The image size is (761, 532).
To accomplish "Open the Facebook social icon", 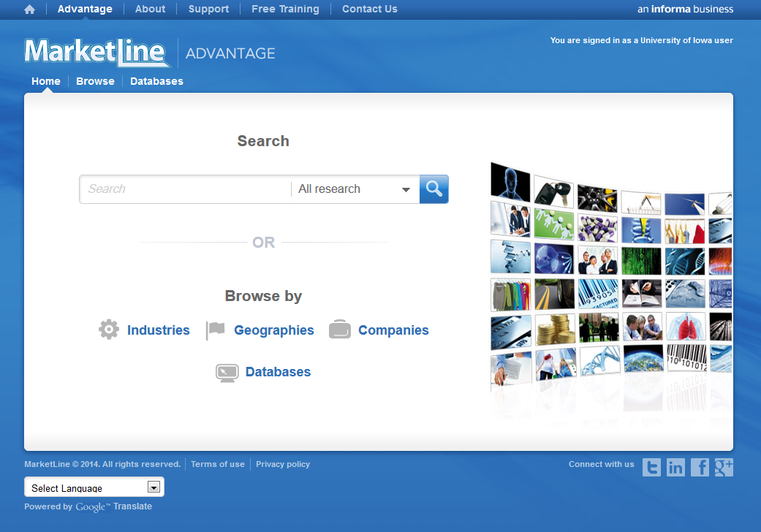I will coord(700,467).
